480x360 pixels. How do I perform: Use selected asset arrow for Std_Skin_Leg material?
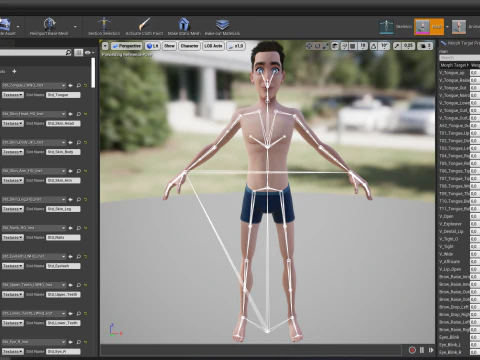coord(70,199)
